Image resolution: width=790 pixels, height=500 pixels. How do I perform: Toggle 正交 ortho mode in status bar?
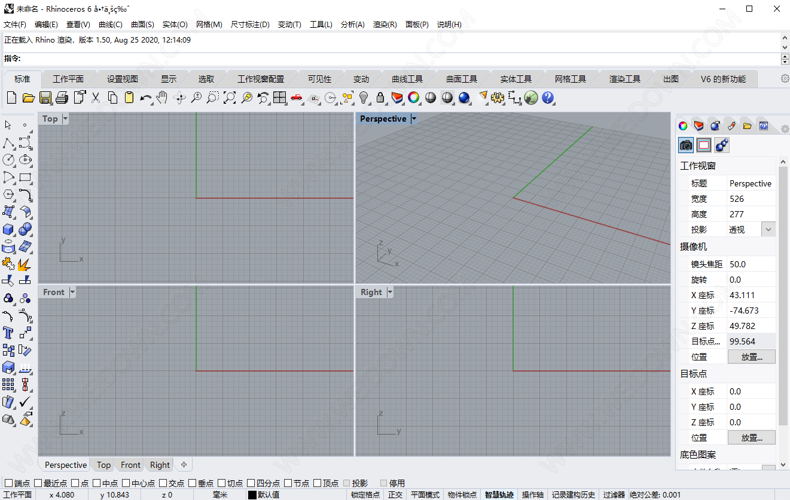[x=395, y=495]
